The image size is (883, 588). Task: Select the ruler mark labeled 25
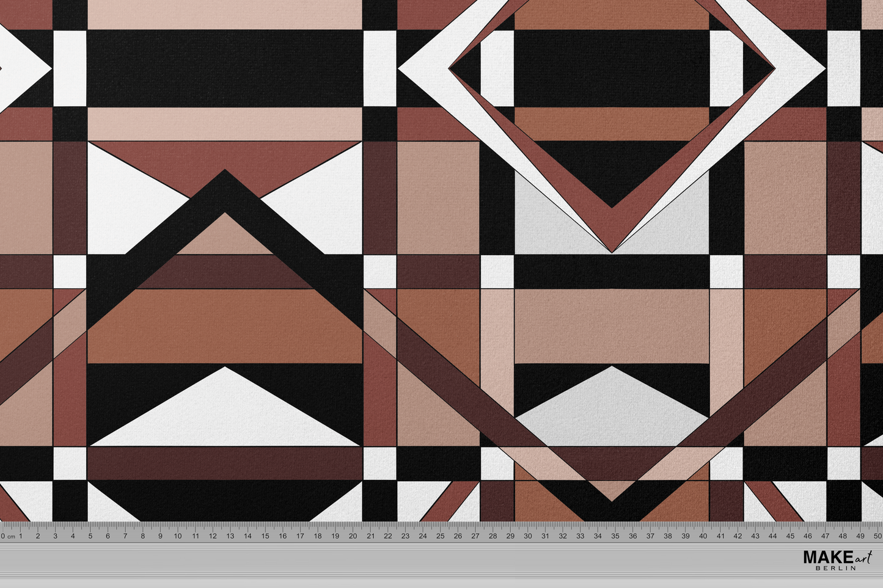[440, 536]
